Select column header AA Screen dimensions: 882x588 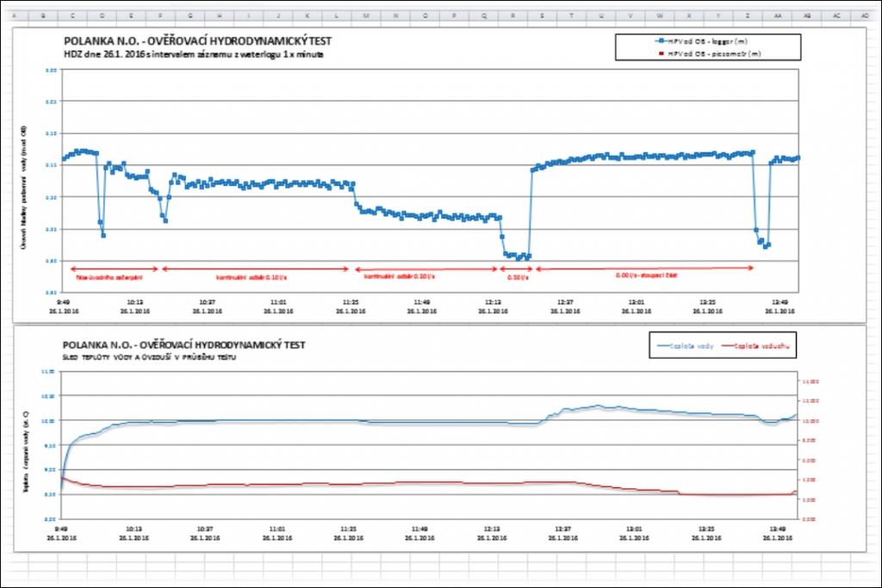click(x=778, y=15)
